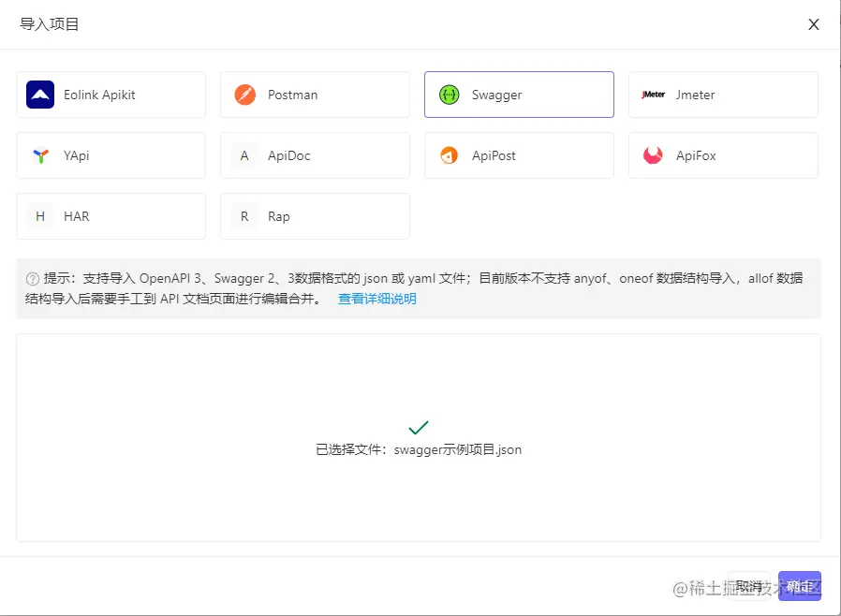Viewport: 841px width, 616px height.
Task: Click the Rap letter R icon
Action: tap(244, 216)
